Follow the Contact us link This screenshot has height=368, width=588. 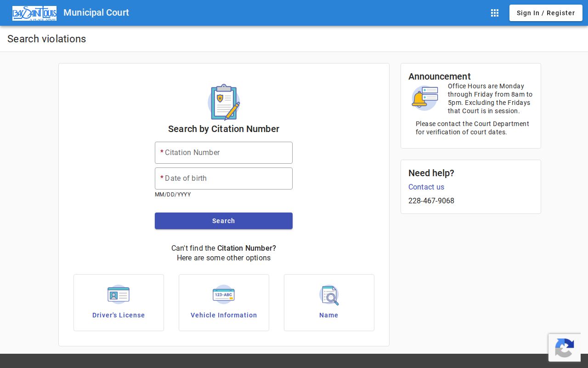point(426,187)
